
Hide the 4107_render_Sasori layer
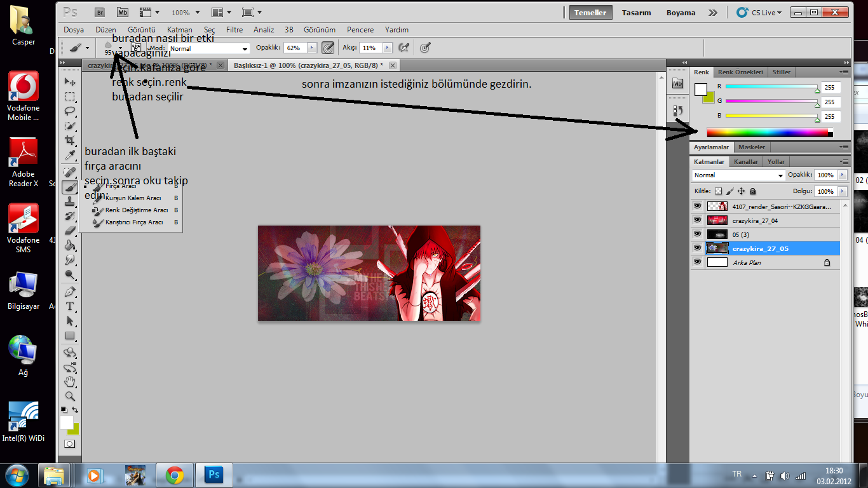click(698, 206)
